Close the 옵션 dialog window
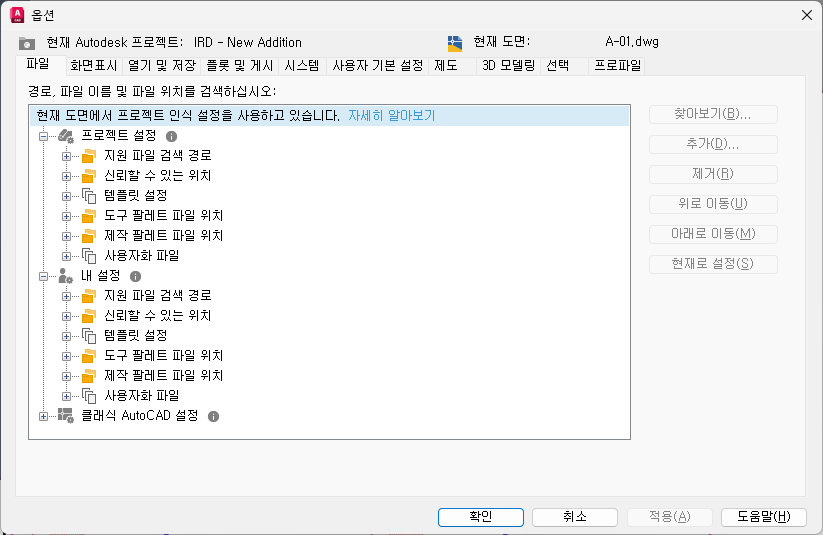Viewport: 823px width, 535px height. pyautogui.click(x=807, y=15)
